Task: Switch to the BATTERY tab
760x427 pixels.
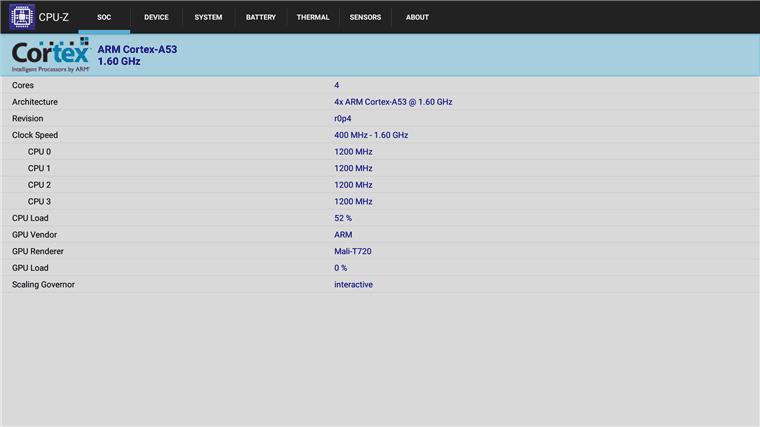Action: [x=261, y=17]
